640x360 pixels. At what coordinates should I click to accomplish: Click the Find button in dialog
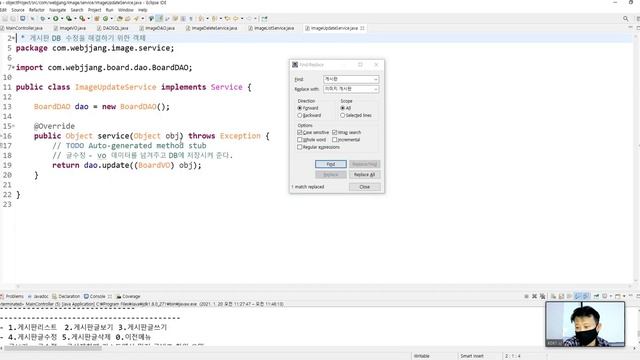coord(331,164)
